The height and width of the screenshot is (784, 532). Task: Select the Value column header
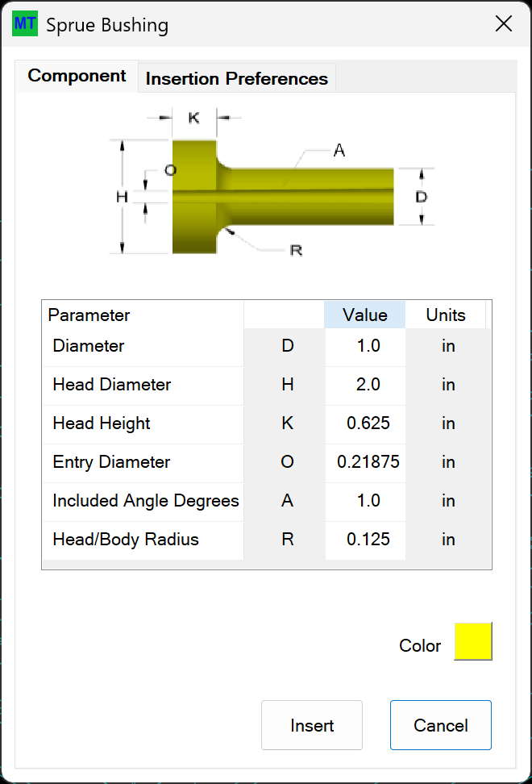point(364,315)
